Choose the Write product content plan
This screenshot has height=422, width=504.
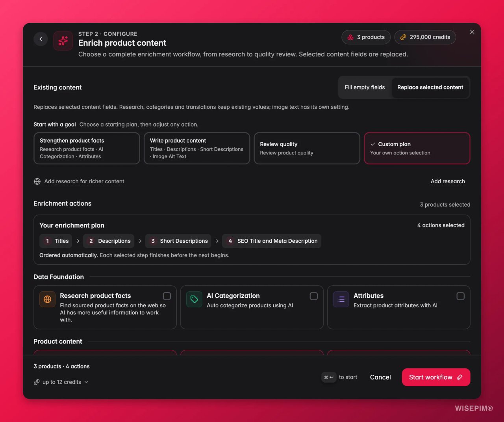tap(197, 148)
